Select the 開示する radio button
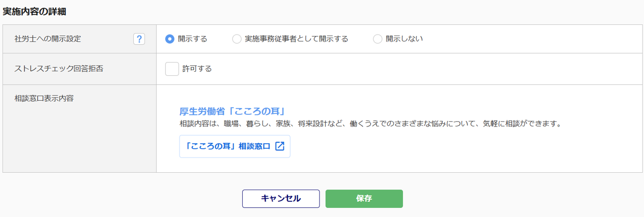Image resolution: width=644 pixels, height=217 pixels. tap(170, 39)
